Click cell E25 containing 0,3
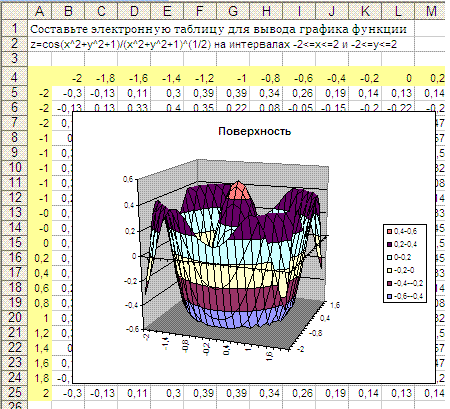Screen dimensions: 450x409 (167, 393)
